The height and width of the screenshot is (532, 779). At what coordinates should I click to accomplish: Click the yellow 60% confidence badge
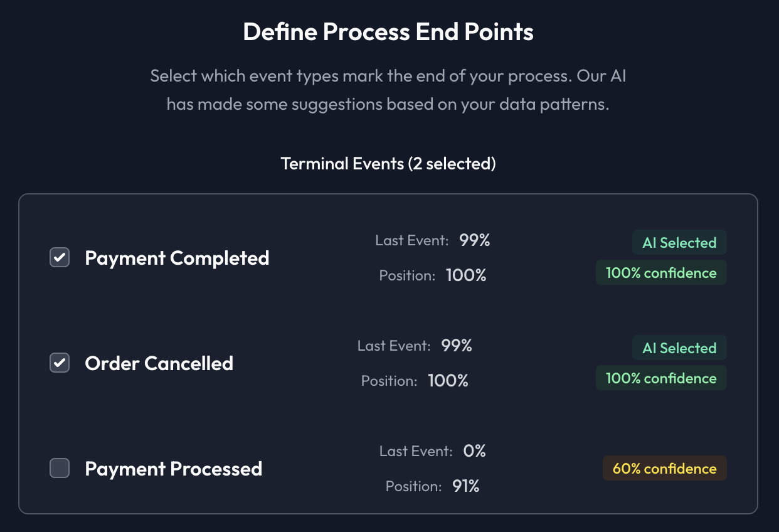(x=664, y=469)
